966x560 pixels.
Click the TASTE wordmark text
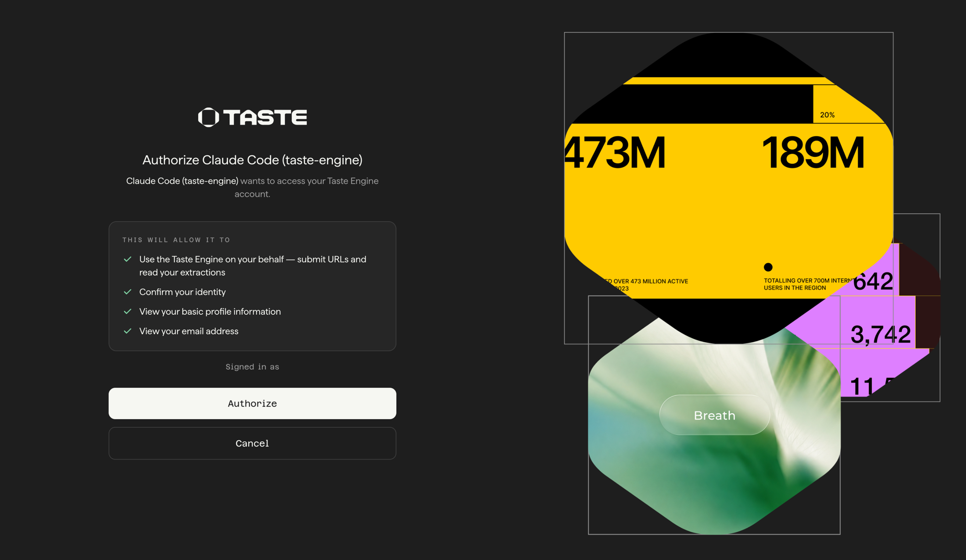(265, 117)
